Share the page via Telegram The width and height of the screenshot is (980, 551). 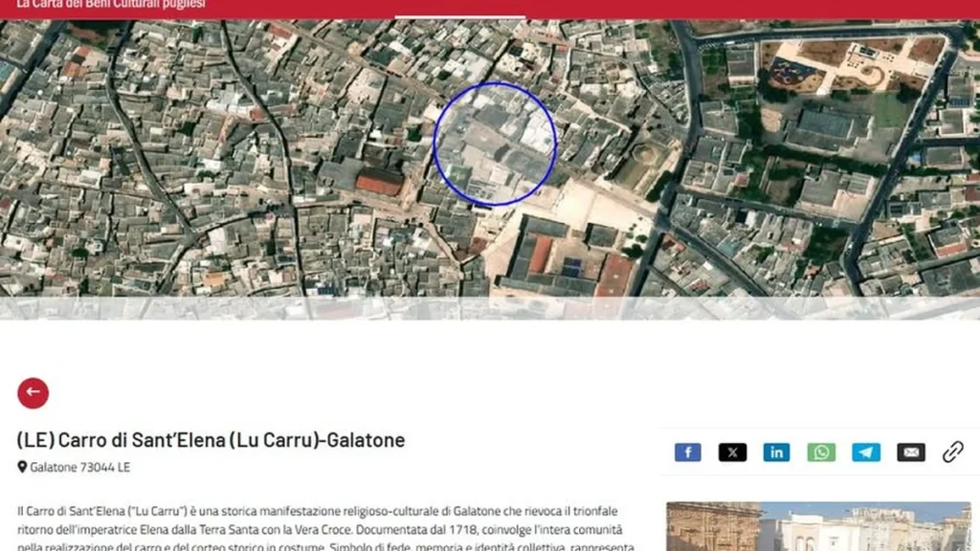[866, 452]
